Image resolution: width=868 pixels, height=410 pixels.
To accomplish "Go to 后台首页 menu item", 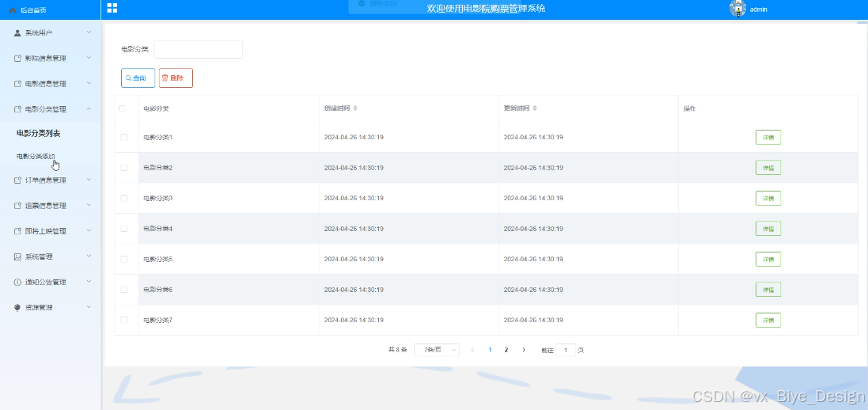I will (32, 10).
